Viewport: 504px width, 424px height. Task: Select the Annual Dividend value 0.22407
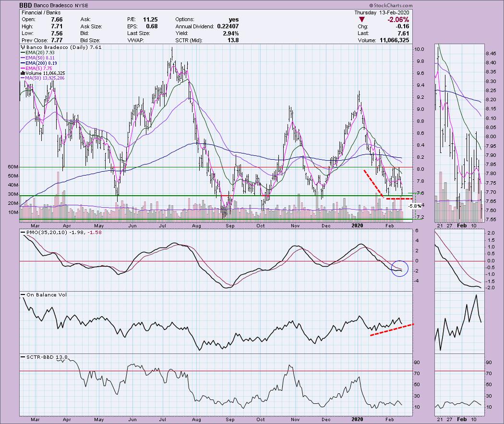pyautogui.click(x=228, y=26)
